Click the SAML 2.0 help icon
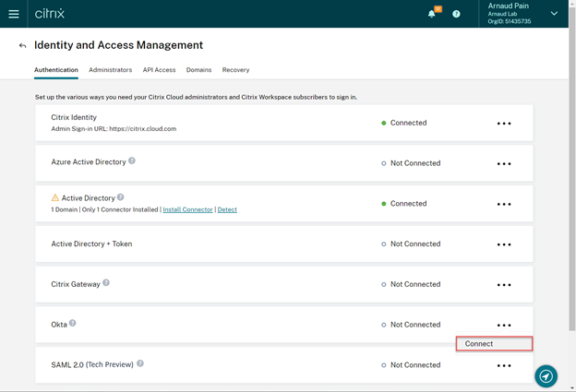This screenshot has height=392, width=576. [140, 363]
